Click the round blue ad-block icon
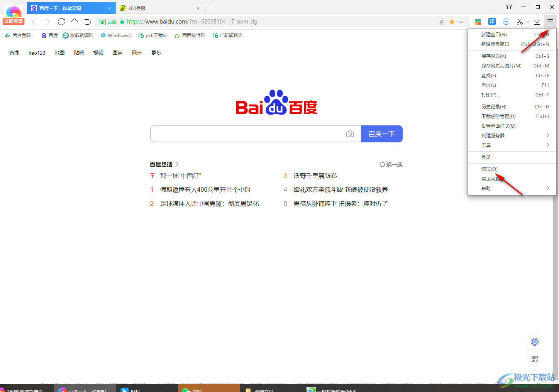Image resolution: width=559 pixels, height=392 pixels. tap(506, 22)
